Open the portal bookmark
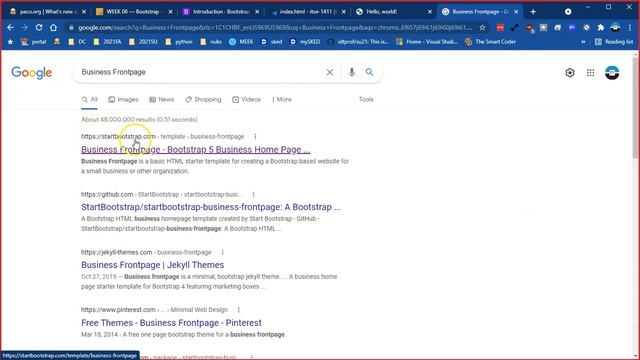This screenshot has width=640, height=360. (x=34, y=42)
